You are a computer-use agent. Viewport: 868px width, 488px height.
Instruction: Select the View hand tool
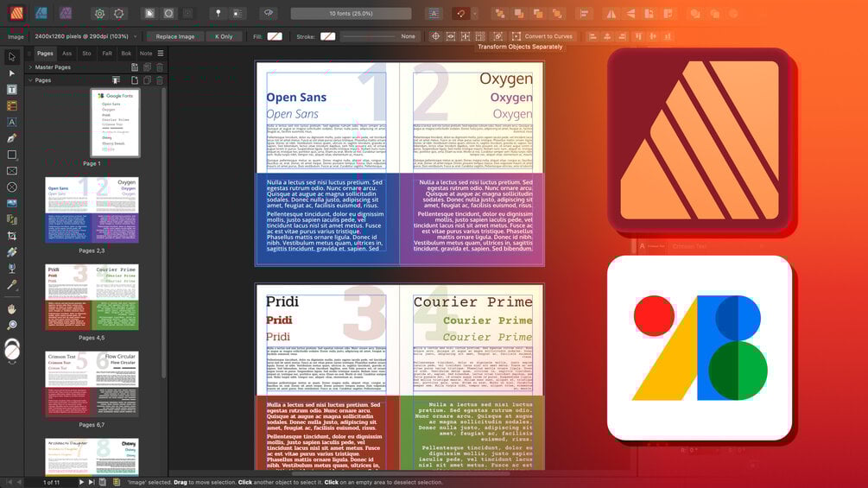[11, 308]
